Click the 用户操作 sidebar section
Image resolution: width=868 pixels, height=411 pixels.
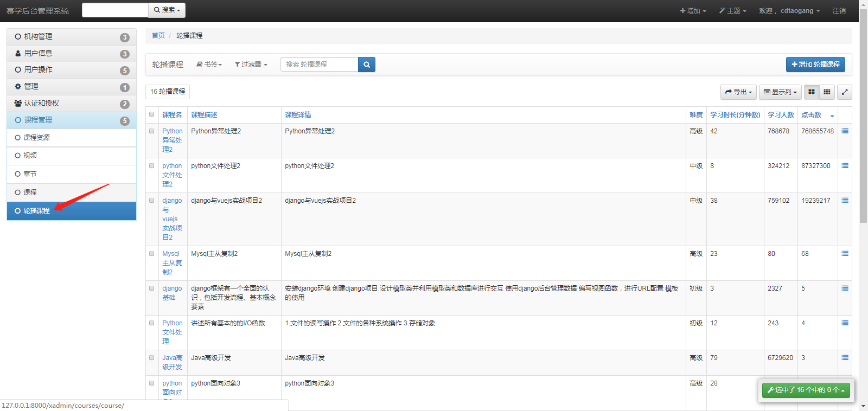[72, 70]
